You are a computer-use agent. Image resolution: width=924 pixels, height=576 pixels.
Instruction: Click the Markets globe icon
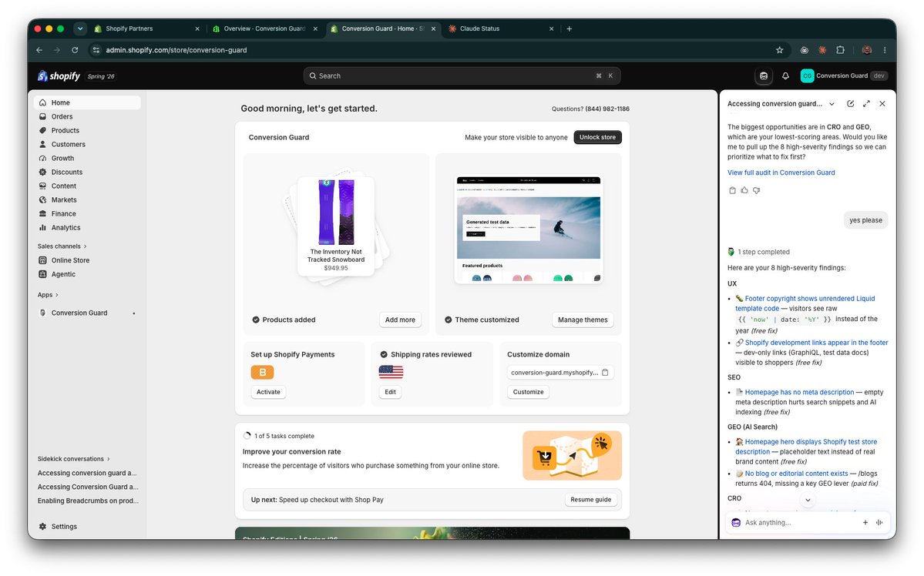point(42,200)
